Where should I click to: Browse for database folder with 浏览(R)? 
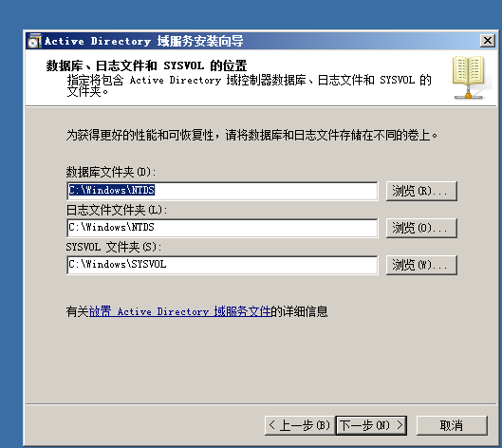pos(421,191)
